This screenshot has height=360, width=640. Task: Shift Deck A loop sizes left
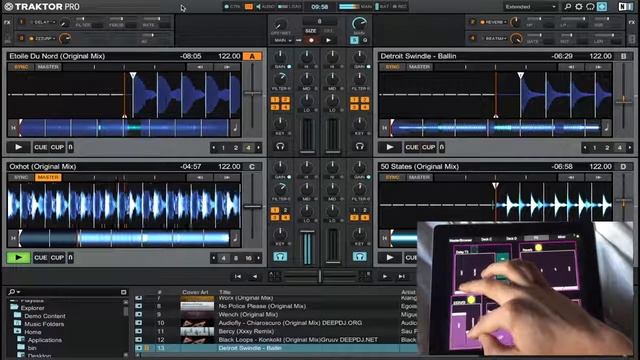click(213, 147)
